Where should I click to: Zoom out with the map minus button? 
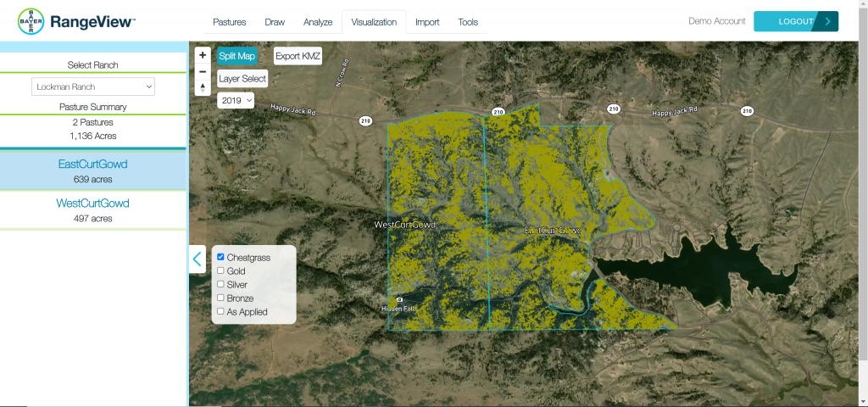point(203,71)
